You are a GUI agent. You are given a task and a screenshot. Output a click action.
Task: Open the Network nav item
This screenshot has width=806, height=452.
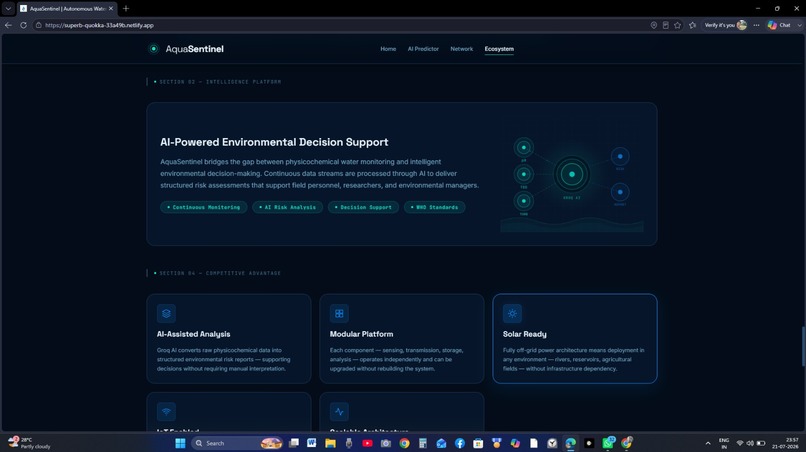(462, 49)
